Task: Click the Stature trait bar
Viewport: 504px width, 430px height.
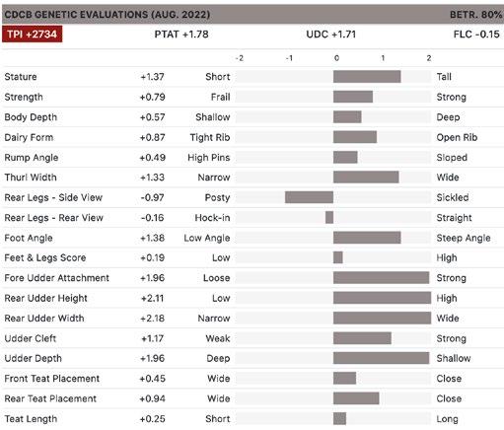Action: (x=367, y=77)
